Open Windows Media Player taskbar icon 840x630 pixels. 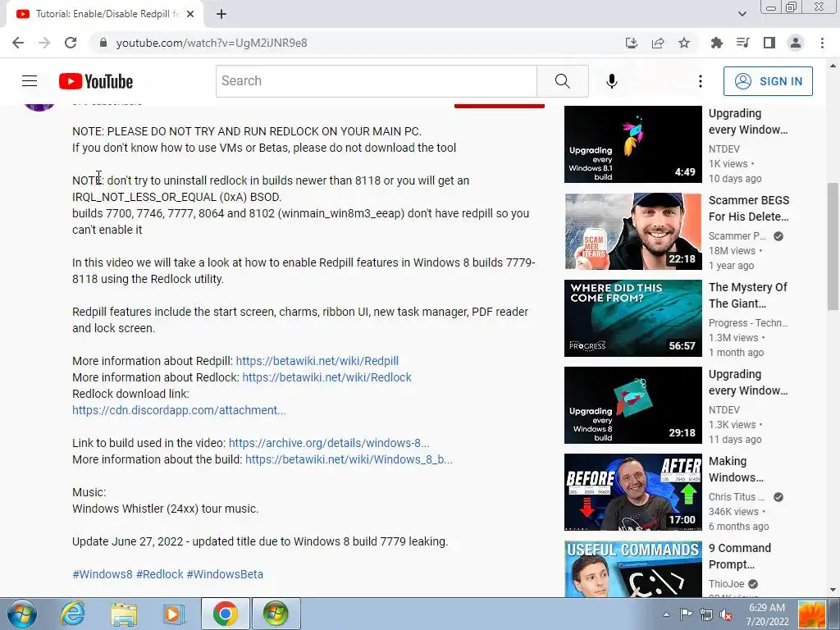(173, 614)
